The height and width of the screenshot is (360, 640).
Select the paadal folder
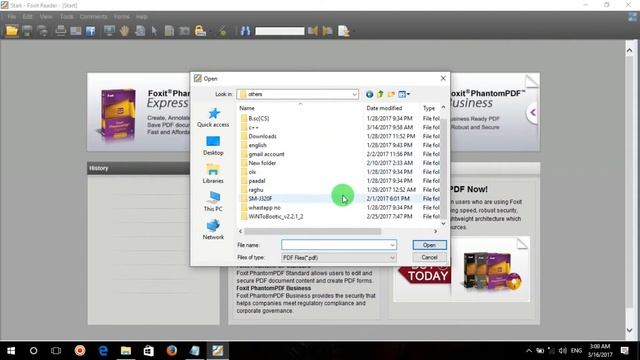pyautogui.click(x=257, y=181)
